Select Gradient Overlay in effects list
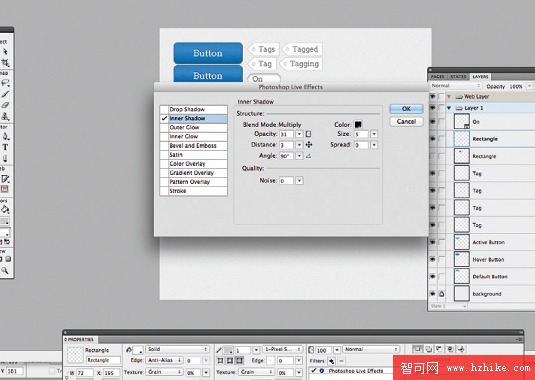Viewport: 535px width, 380px height. (x=193, y=173)
